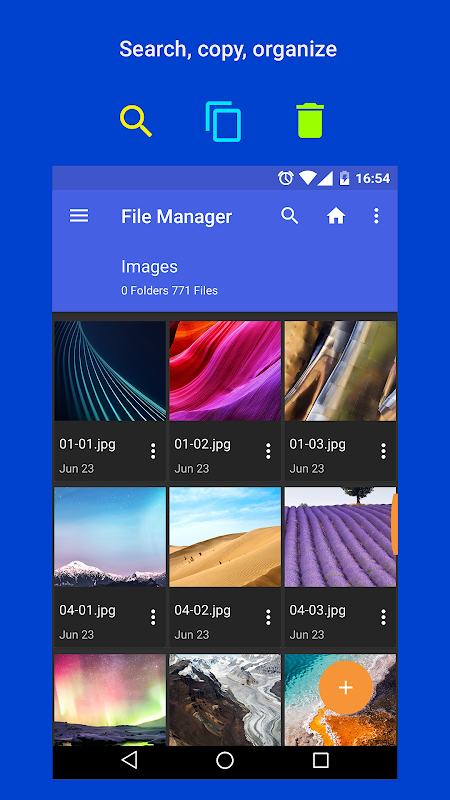Open the lavender field 04-03.jpg image
Screen dimensions: 450x800
340,537
